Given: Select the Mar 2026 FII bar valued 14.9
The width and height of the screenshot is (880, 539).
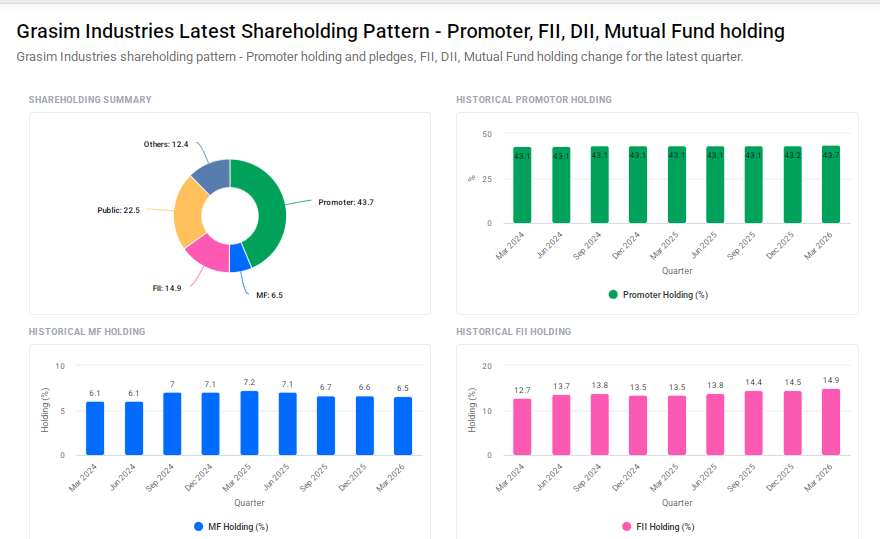Looking at the screenshot, I should tap(831, 422).
